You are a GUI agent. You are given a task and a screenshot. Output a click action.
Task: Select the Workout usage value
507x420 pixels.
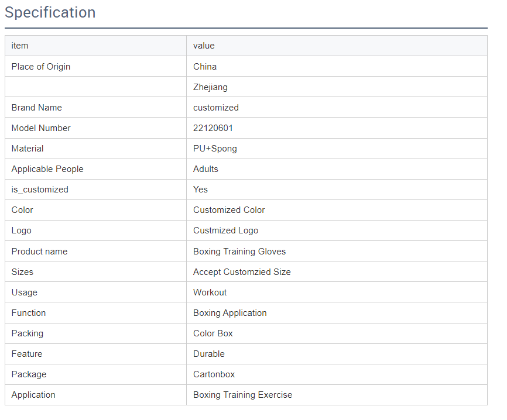tap(210, 292)
